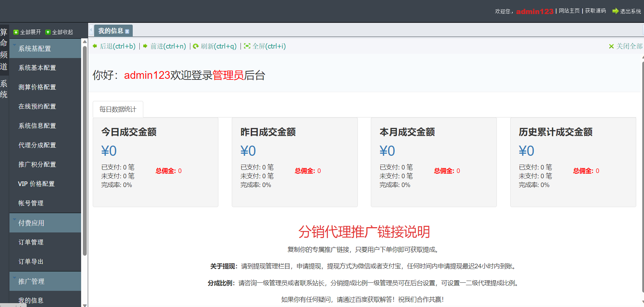This screenshot has height=307, width=644.
Task: Click 刷新(ctrl+q) toolbar text
Action: [x=219, y=46]
